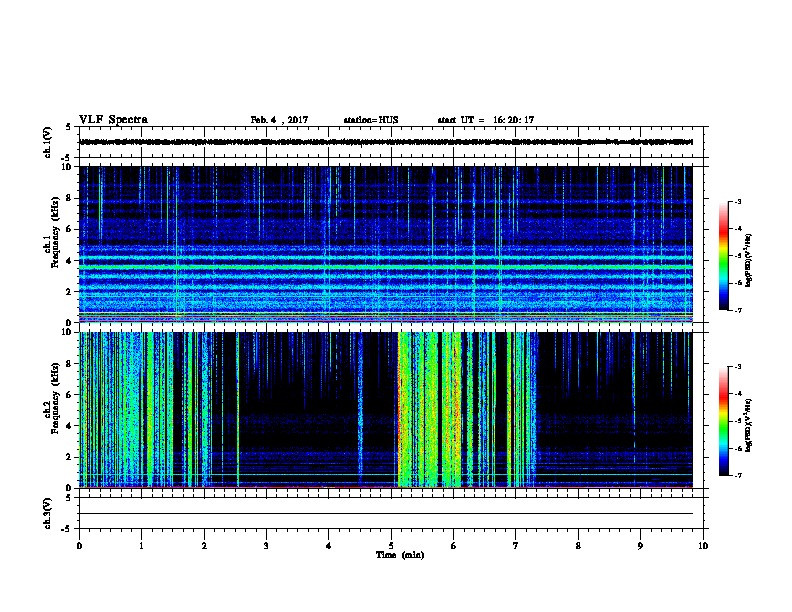Click the time axis tick label '8'

click(578, 545)
